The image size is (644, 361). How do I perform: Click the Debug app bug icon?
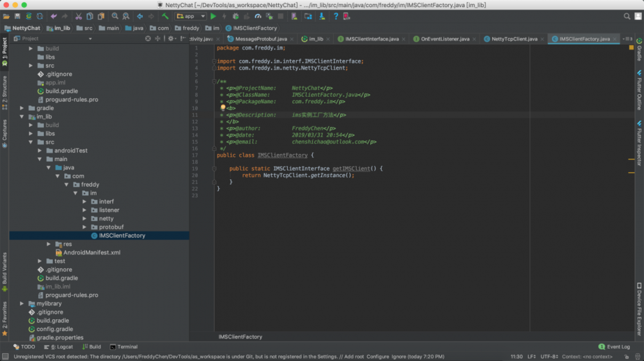click(234, 16)
